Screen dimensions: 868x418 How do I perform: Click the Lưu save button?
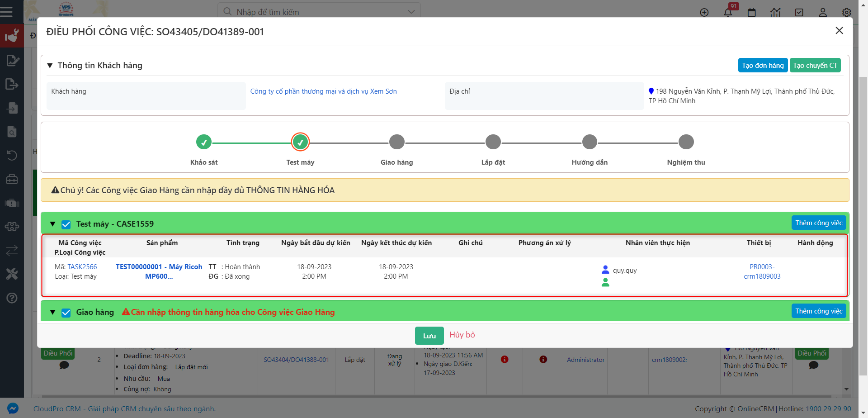[x=429, y=336]
